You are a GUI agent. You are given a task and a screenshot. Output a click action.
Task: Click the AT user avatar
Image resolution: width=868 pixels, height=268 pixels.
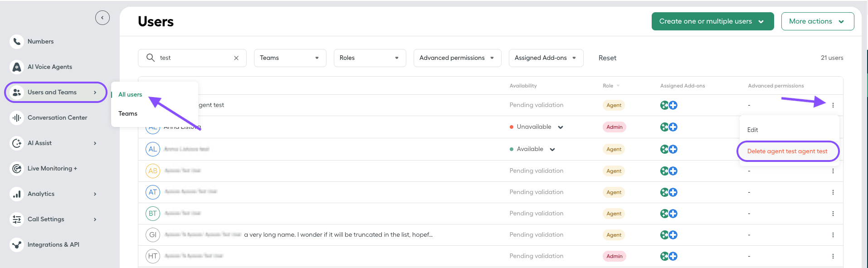click(x=153, y=192)
